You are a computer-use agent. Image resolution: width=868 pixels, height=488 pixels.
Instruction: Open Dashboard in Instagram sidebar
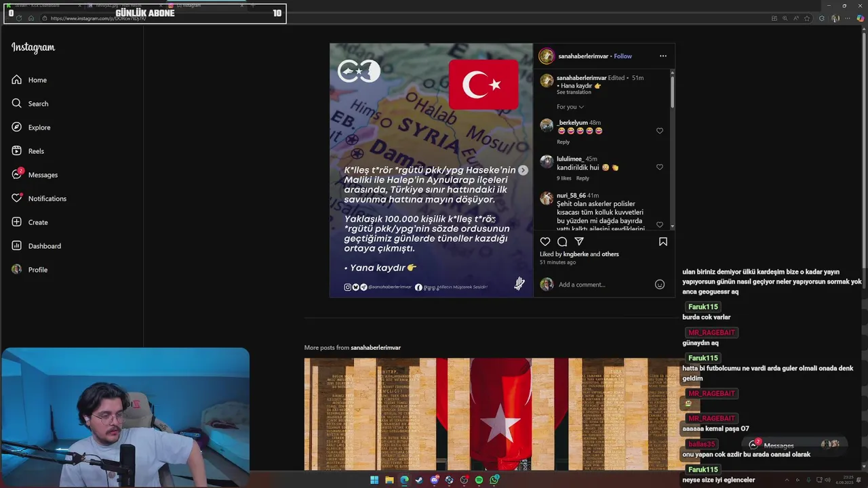[x=36, y=246]
